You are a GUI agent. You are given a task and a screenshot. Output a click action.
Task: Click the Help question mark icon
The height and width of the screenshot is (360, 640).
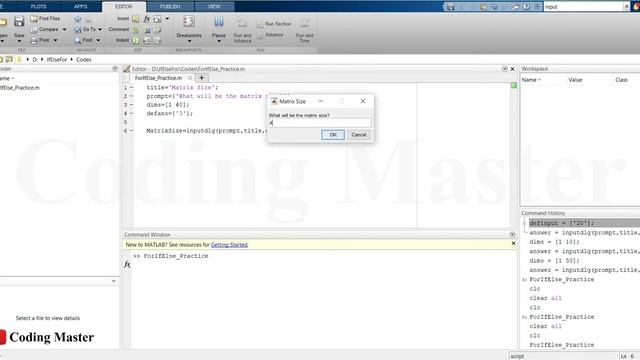pyautogui.click(x=526, y=7)
